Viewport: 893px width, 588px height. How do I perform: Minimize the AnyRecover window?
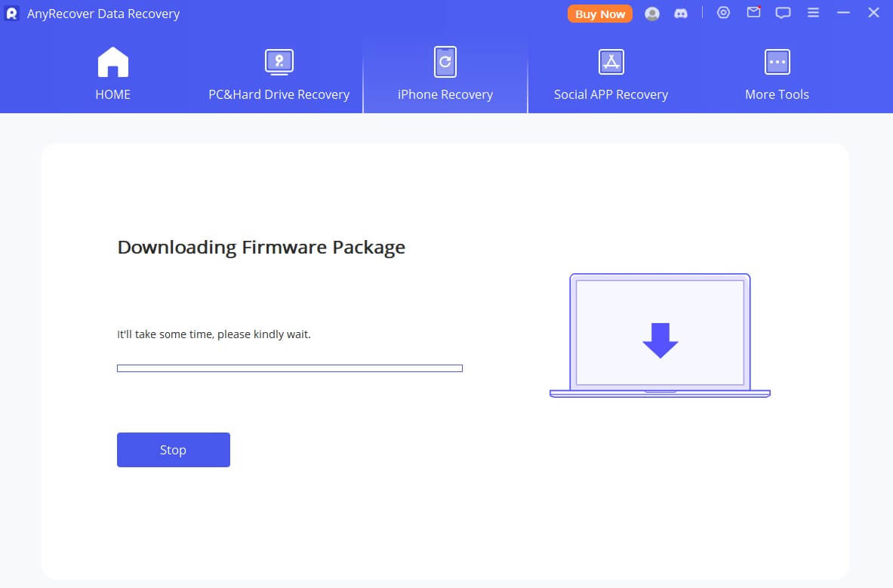pyautogui.click(x=842, y=12)
